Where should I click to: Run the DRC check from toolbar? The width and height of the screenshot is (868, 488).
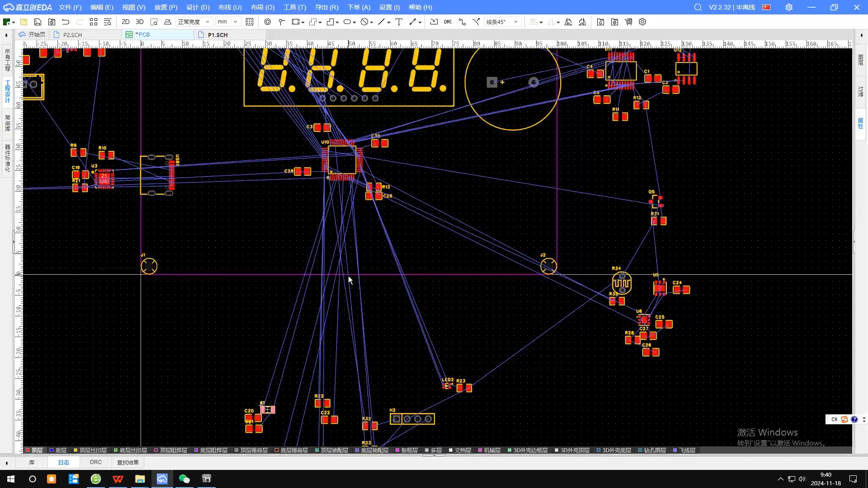pos(448,22)
